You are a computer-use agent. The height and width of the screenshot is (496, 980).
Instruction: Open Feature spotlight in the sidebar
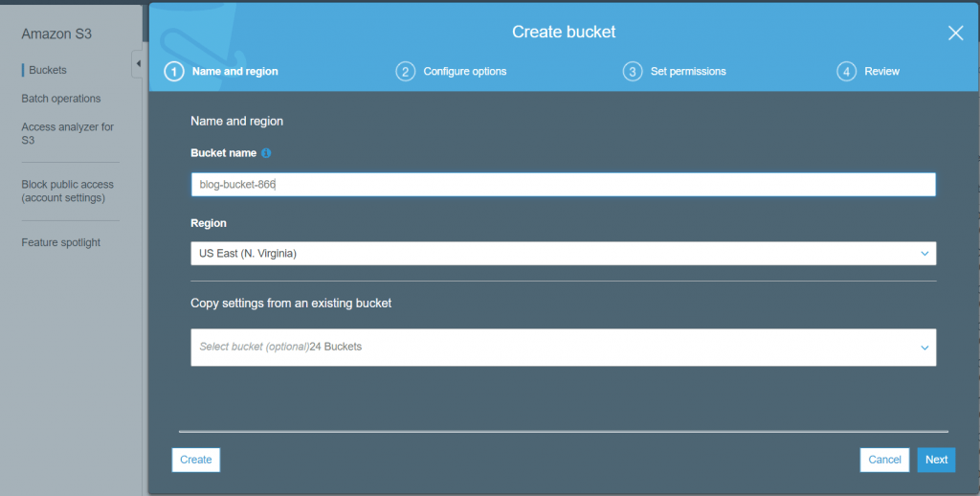click(x=60, y=242)
